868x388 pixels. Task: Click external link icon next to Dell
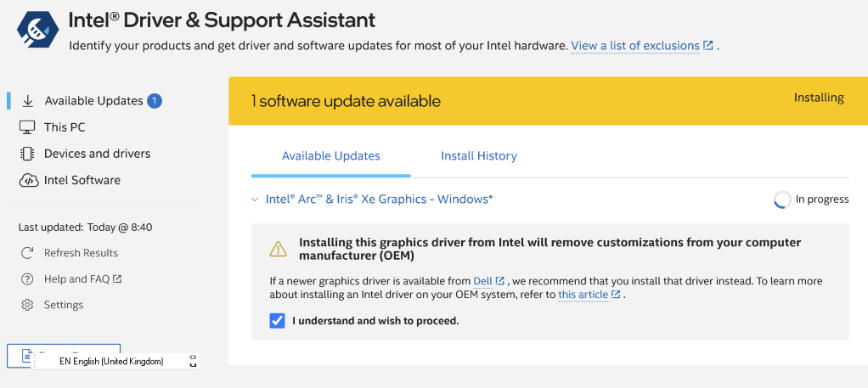pos(500,281)
